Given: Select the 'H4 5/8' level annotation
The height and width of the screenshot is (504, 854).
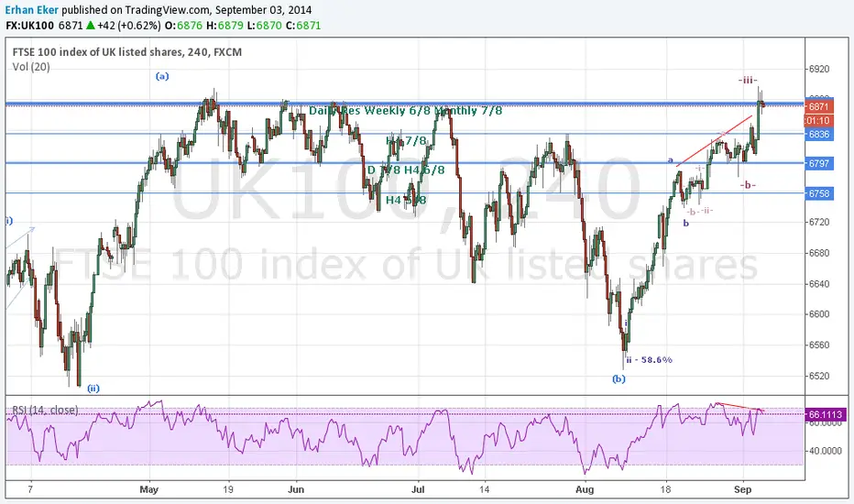Looking at the screenshot, I should [406, 200].
